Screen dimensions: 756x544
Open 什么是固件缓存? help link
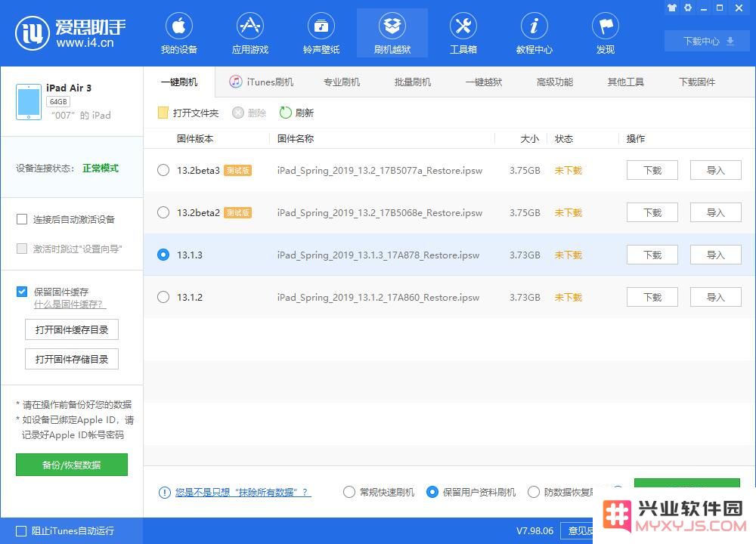[x=70, y=304]
